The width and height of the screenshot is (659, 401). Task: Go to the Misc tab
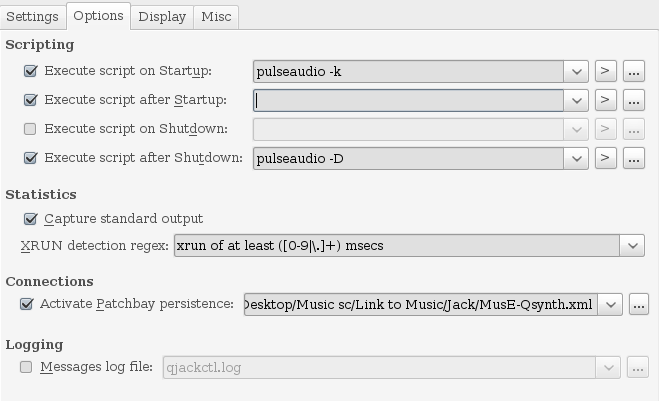coord(216,16)
